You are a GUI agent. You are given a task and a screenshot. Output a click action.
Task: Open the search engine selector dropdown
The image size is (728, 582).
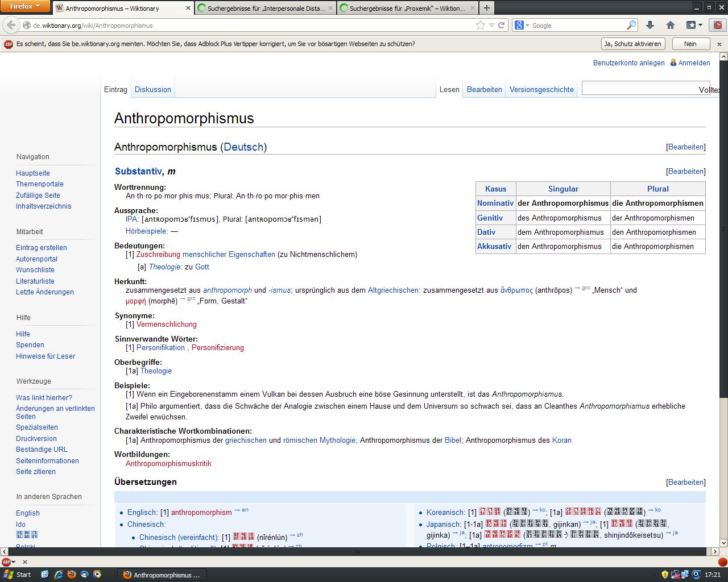tap(521, 25)
